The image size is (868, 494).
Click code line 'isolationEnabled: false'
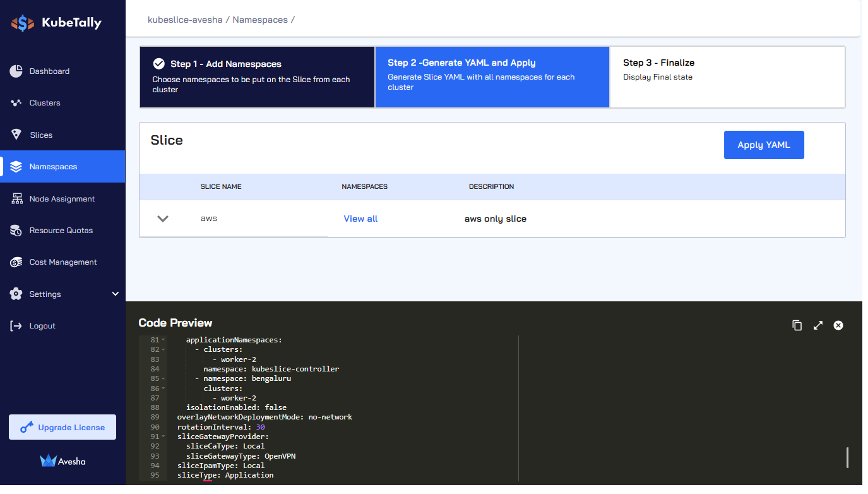(x=236, y=408)
